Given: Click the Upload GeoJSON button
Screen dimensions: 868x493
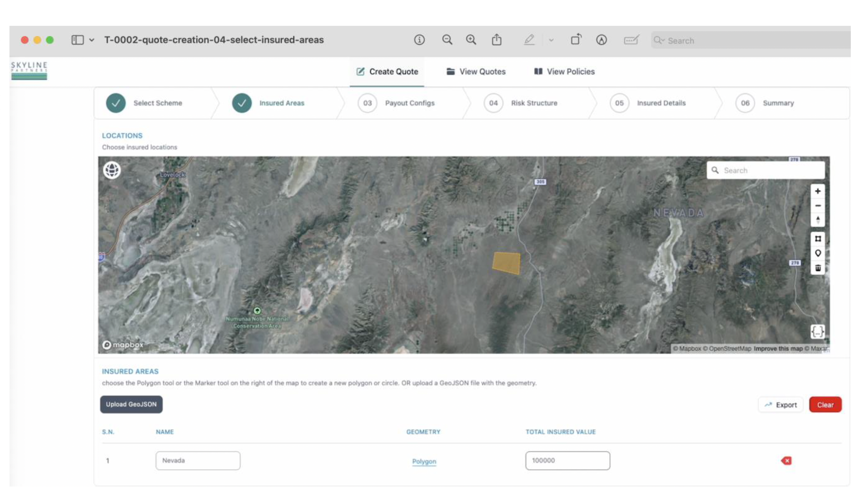Looking at the screenshot, I should click(131, 404).
